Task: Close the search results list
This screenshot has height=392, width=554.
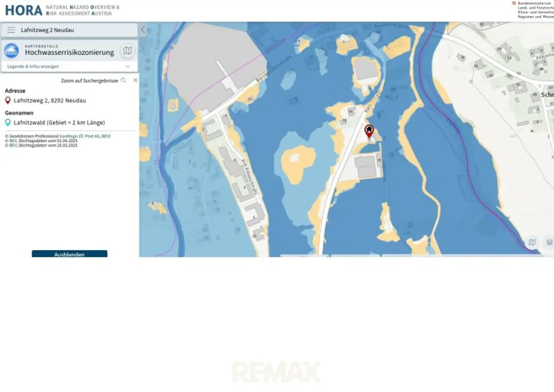Action: pos(135,80)
